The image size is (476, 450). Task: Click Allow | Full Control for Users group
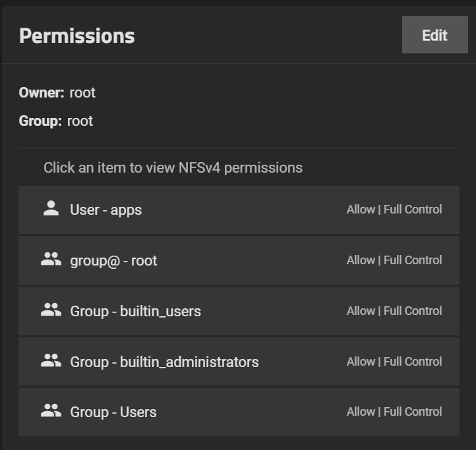pos(394,412)
